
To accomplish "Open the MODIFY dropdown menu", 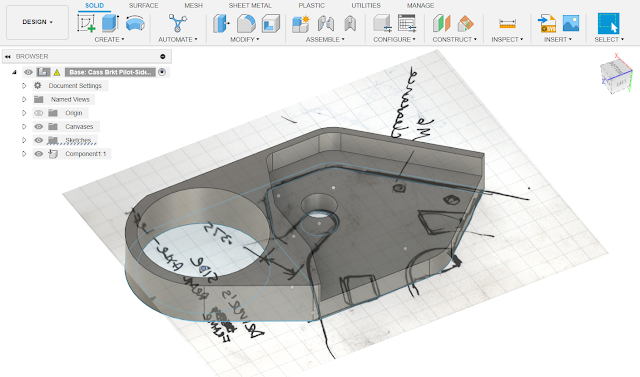I will [x=244, y=40].
